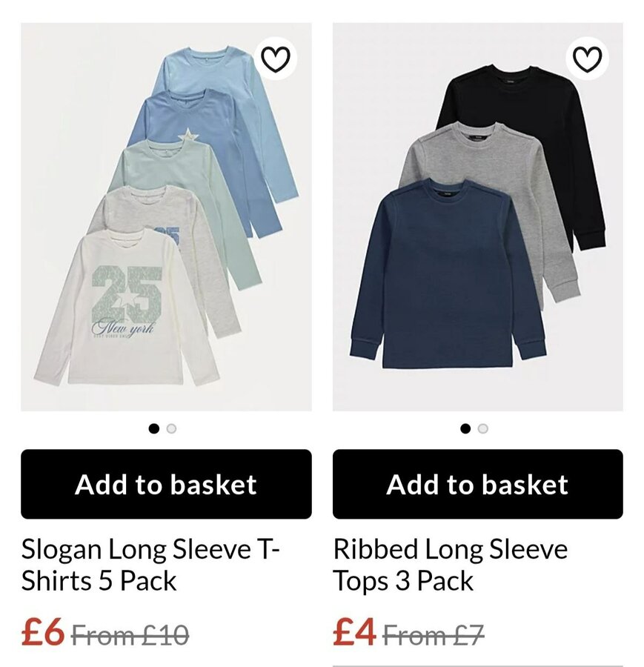This screenshot has height=667, width=644.
Task: Select first image dot for Slogan T-Shirts
Action: click(154, 428)
